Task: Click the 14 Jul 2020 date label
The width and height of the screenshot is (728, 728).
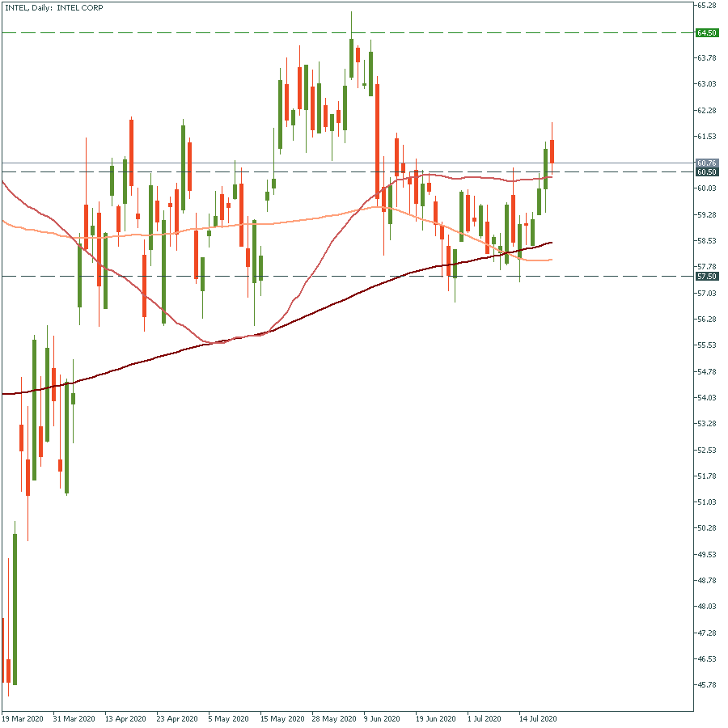Action: tap(538, 718)
